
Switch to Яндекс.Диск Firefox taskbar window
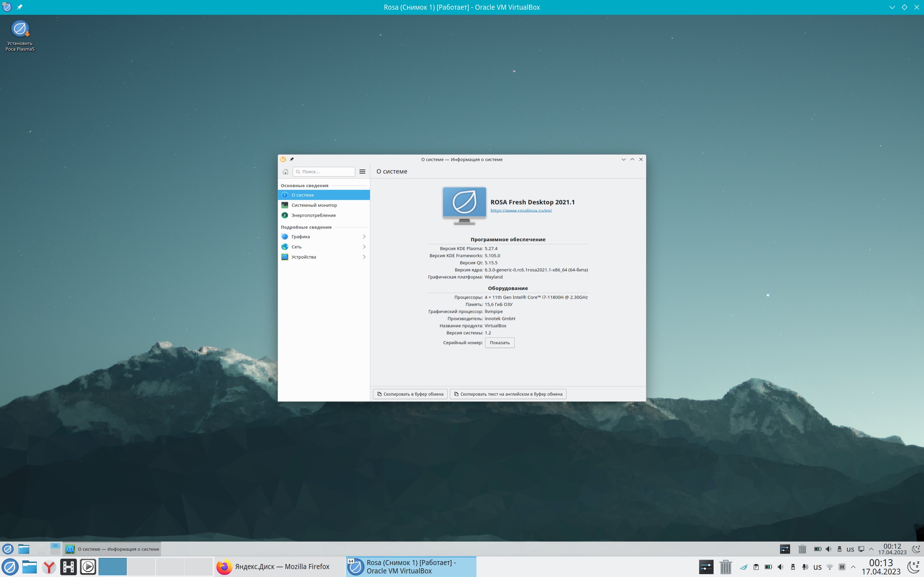pyautogui.click(x=273, y=567)
